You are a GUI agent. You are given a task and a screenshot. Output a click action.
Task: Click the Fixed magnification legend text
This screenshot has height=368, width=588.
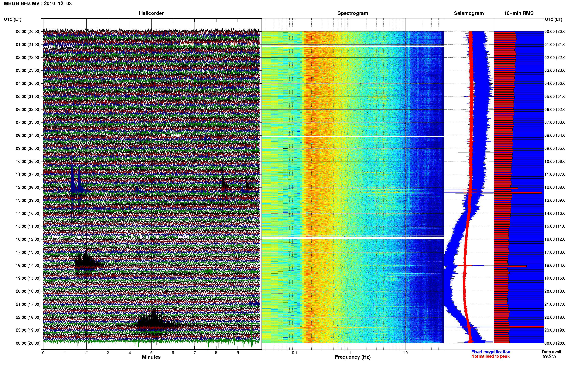tap(491, 352)
